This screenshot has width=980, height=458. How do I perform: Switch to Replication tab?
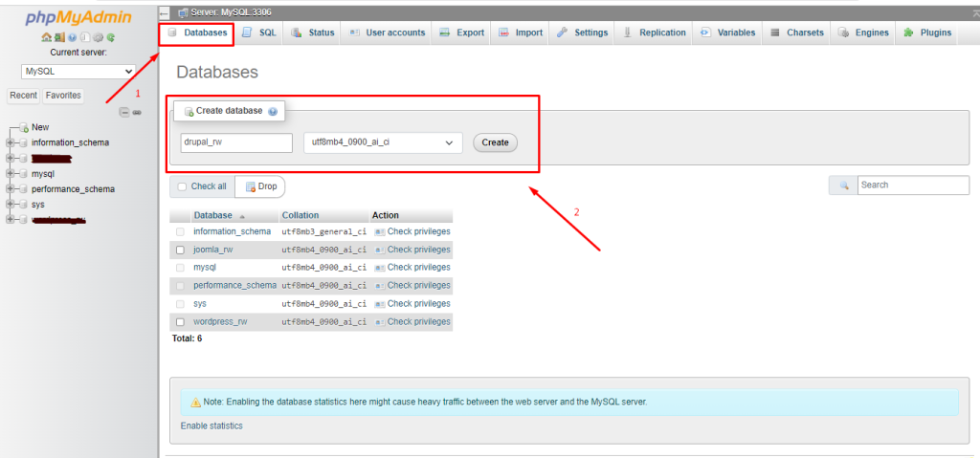coord(654,33)
